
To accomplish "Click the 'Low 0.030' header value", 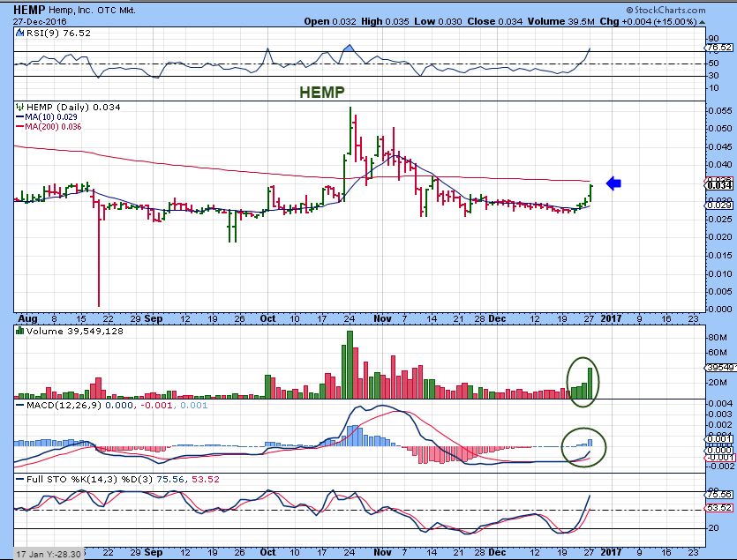I will tap(438, 22).
